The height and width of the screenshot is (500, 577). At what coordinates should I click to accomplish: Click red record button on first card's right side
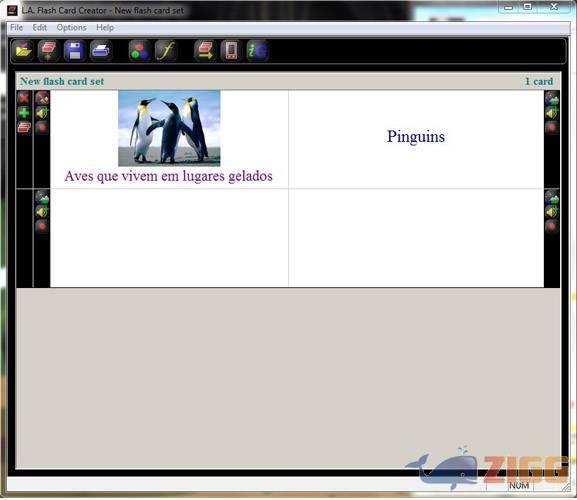tap(552, 127)
